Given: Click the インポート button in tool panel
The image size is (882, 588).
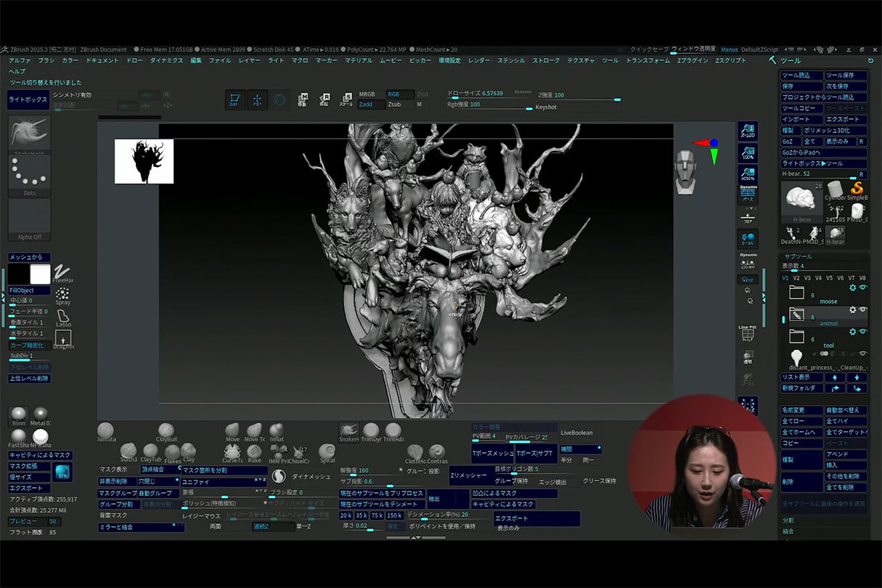Looking at the screenshot, I should pyautogui.click(x=801, y=119).
